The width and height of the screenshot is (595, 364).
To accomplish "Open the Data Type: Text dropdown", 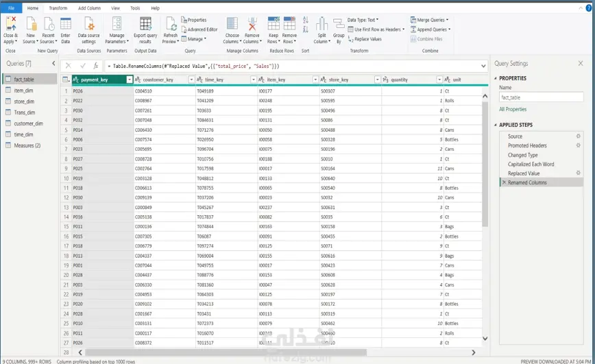I will coord(363,20).
